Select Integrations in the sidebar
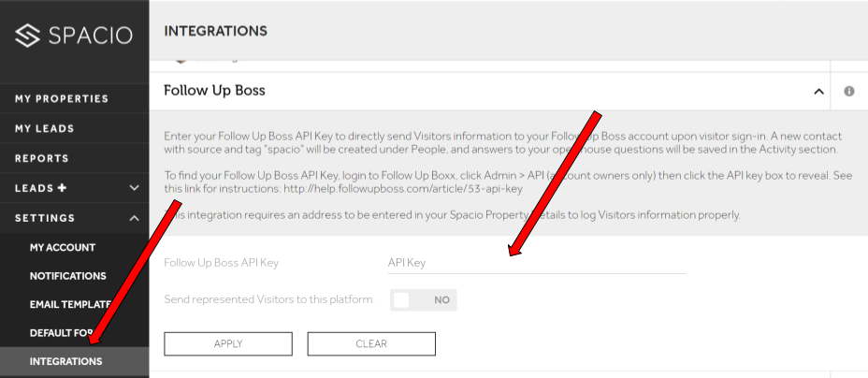The height and width of the screenshot is (378, 868). pyautogui.click(x=74, y=361)
